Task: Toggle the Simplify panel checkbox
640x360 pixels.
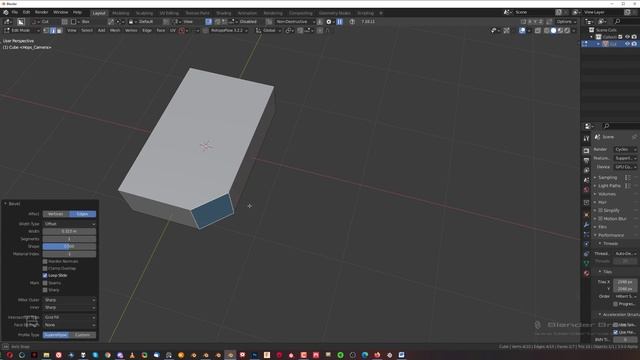Action: (600, 211)
